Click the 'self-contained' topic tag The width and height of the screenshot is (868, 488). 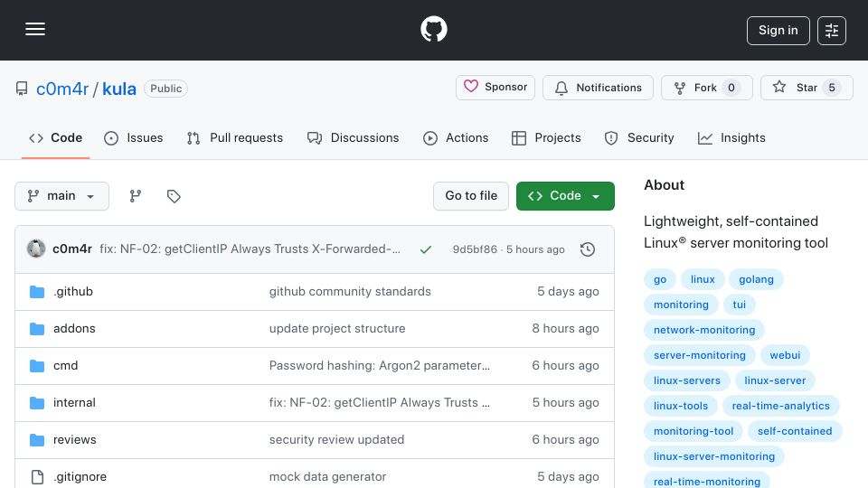795,432
